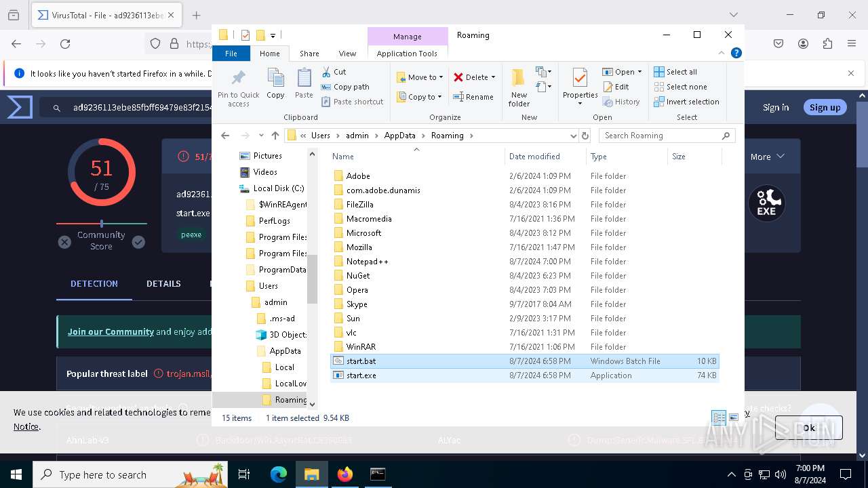Open Properties from the ribbon
The height and width of the screenshot is (488, 868).
coord(580,87)
